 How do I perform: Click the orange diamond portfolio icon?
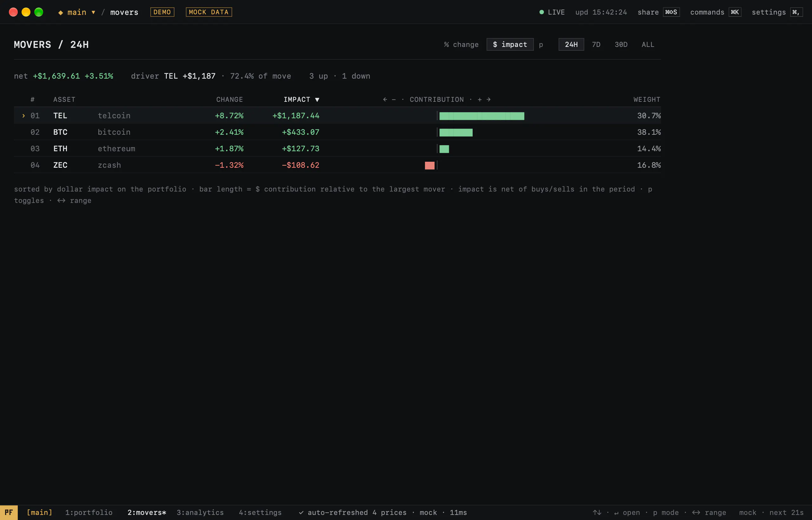[61, 12]
